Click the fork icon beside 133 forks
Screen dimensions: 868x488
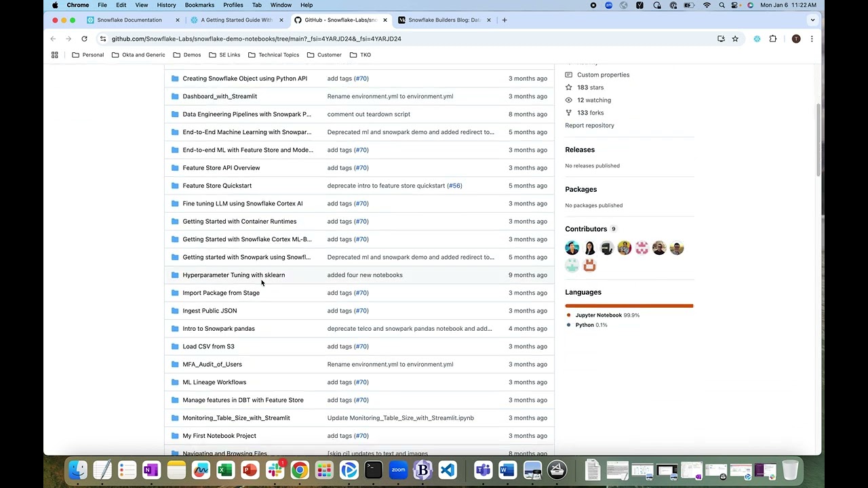(x=569, y=113)
